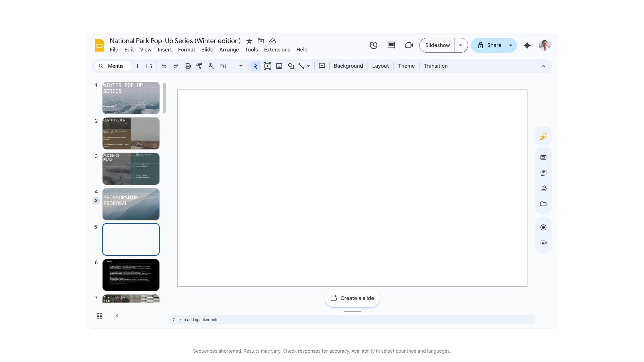Collapse the filmstrip panel
The width and height of the screenshot is (644, 362).
pyautogui.click(x=117, y=316)
